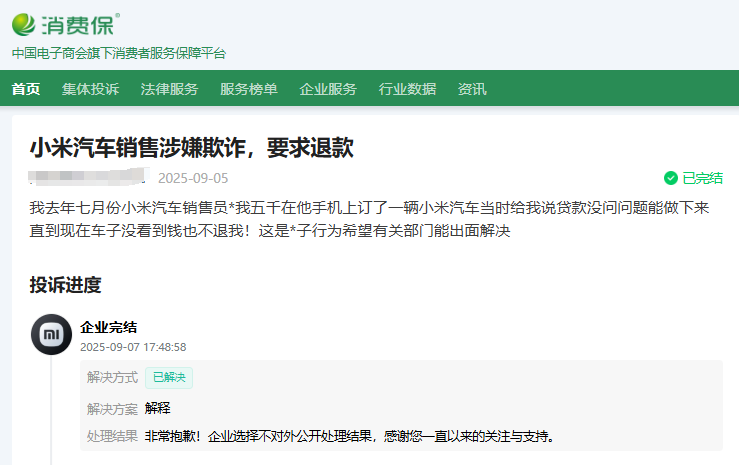This screenshot has width=739, height=465.
Task: Click the 解释 solution value
Action: (x=157, y=408)
